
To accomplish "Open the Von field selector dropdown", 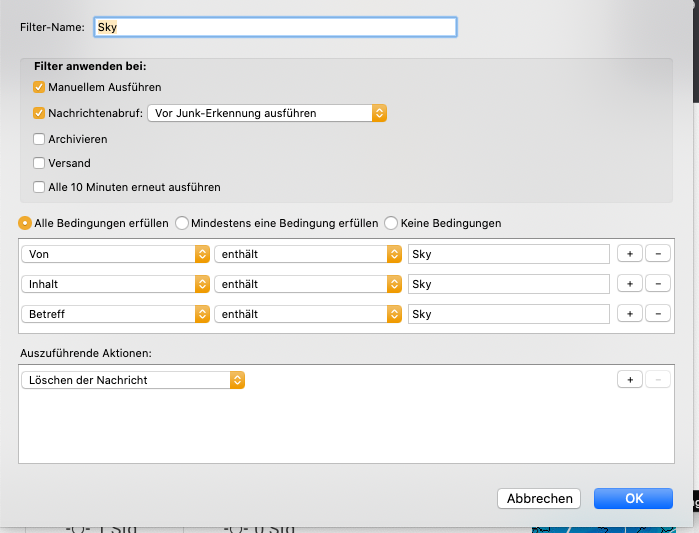I will [x=115, y=254].
